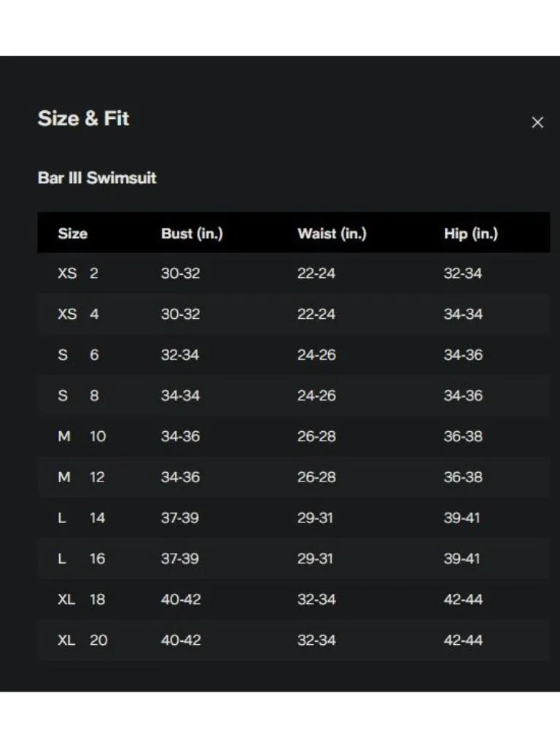Screen dimensions: 560x747
Task: Click the Size column header
Action: (x=73, y=233)
